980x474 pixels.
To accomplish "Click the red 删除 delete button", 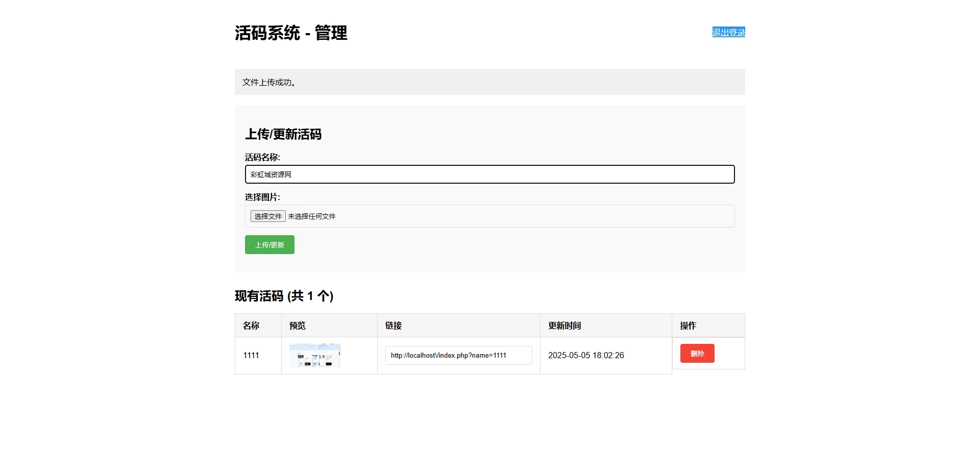I will click(x=697, y=353).
